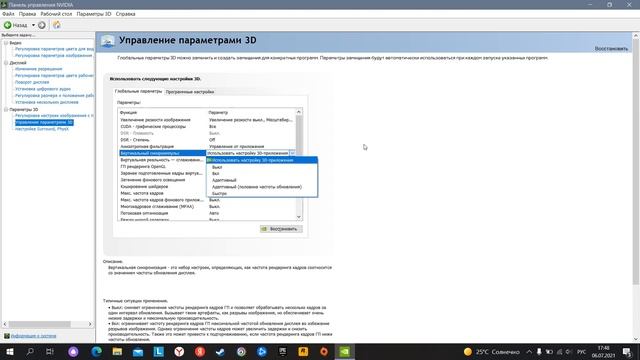
Task: Switch to the Глобальные параметры tab
Action: click(x=138, y=91)
